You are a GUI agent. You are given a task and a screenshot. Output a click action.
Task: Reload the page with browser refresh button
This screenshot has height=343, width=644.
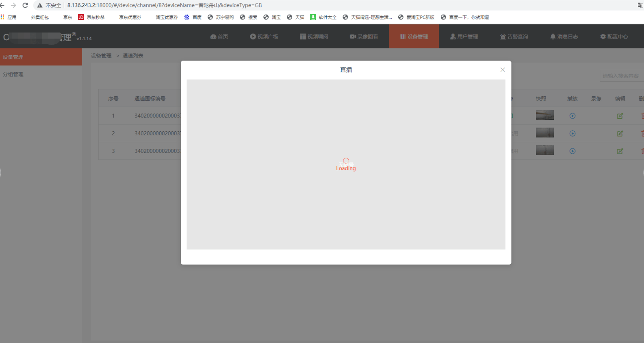(x=25, y=5)
